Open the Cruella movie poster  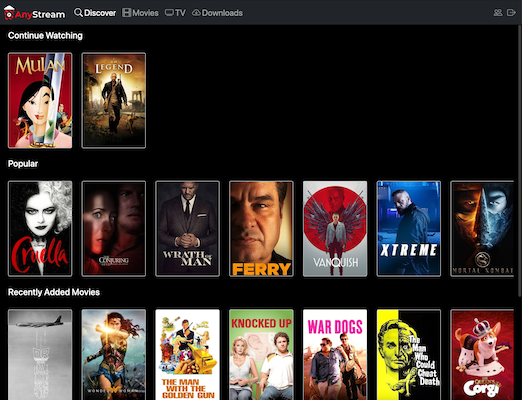click(40, 229)
